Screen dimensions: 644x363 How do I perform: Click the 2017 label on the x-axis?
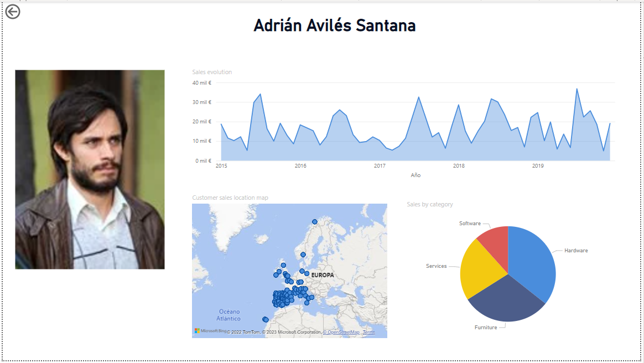380,166
